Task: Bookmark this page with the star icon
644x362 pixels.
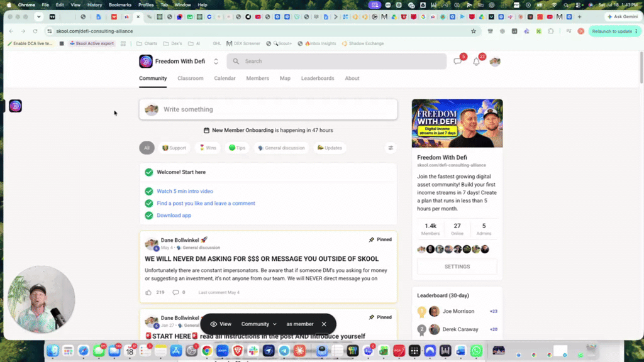Action: pyautogui.click(x=474, y=31)
